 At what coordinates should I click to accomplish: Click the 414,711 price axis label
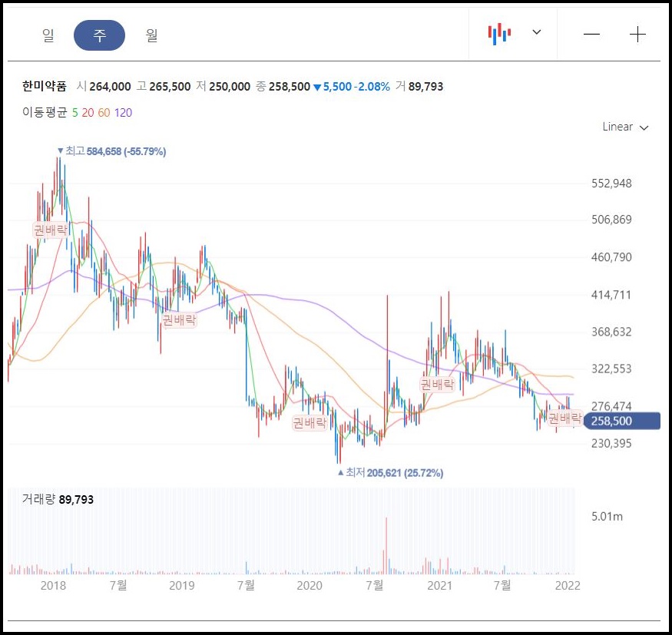point(611,295)
